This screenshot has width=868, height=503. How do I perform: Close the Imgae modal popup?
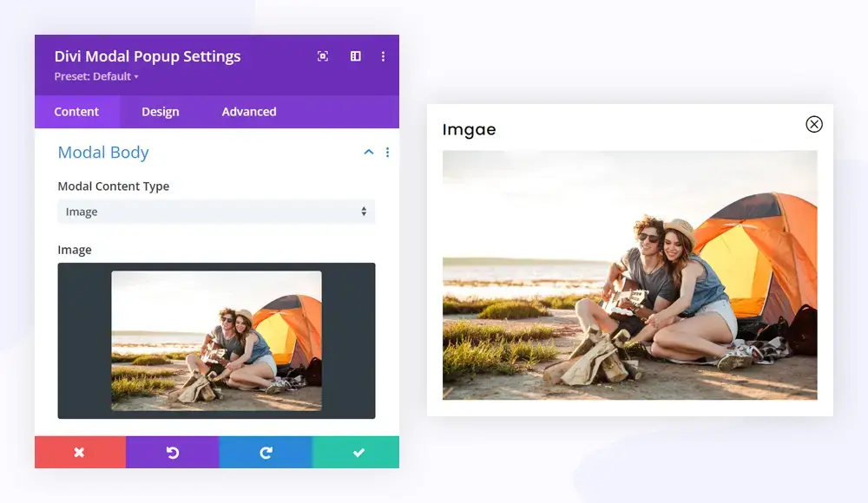coord(814,124)
